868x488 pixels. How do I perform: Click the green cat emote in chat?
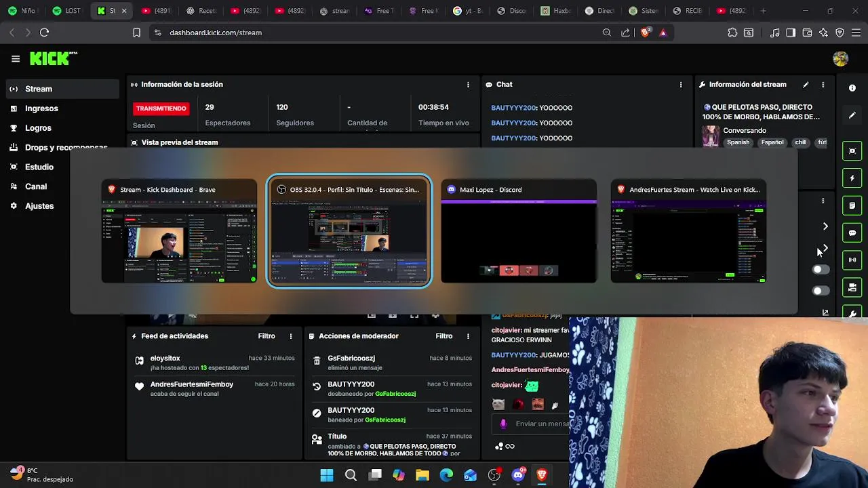click(x=532, y=386)
